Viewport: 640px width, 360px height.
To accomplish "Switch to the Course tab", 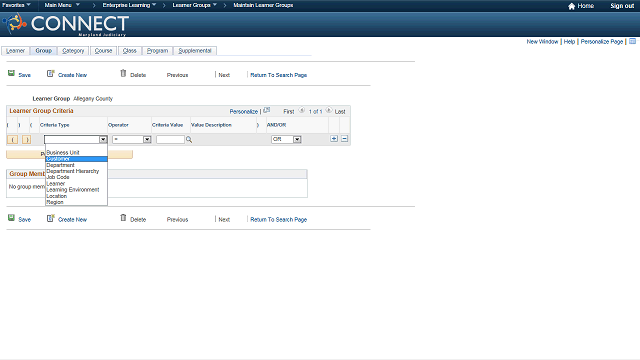I will [x=103, y=51].
